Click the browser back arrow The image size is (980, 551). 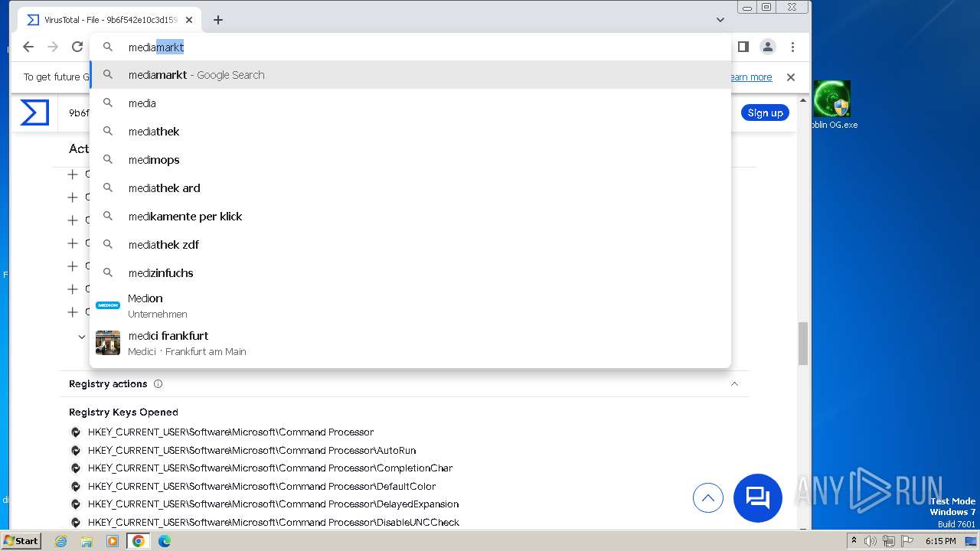(x=28, y=47)
